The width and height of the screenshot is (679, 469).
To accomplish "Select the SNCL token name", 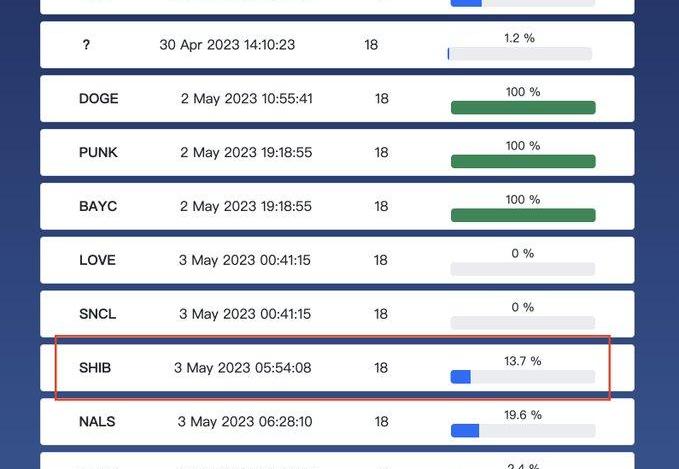I will 97,314.
